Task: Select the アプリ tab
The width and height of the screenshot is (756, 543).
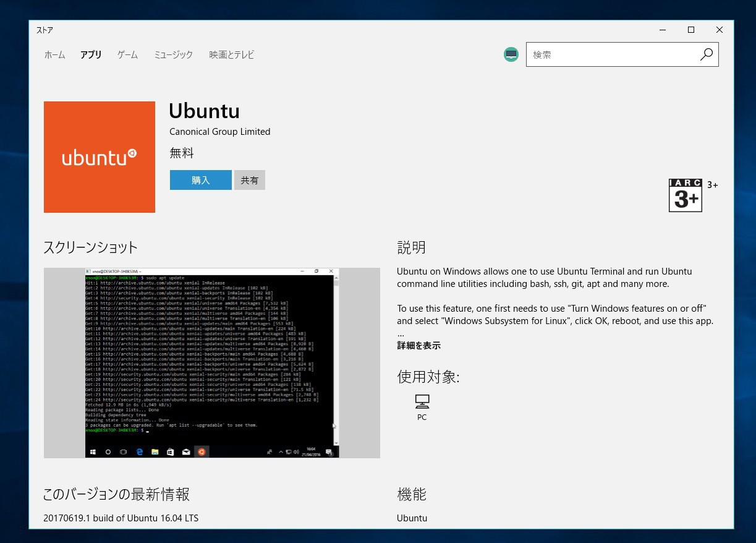Action: 91,54
